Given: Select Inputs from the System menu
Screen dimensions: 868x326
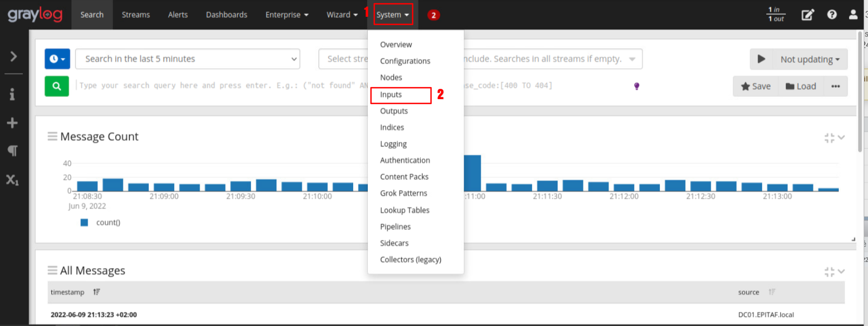Looking at the screenshot, I should 391,95.
